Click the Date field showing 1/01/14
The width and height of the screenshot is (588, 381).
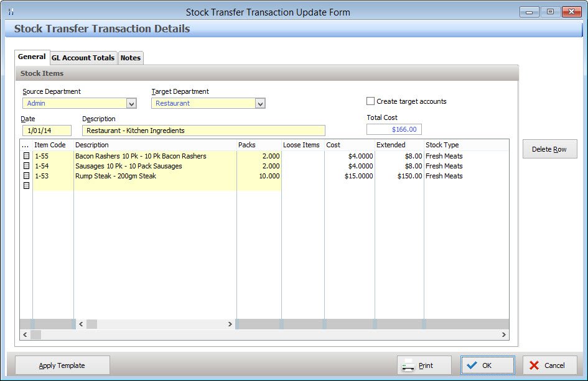46,131
